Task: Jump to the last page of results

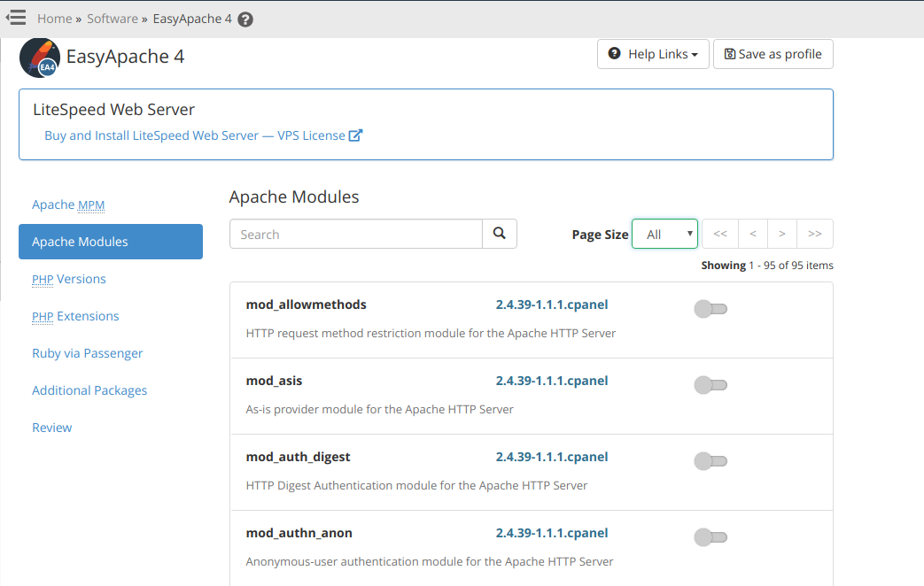Action: [x=815, y=234]
